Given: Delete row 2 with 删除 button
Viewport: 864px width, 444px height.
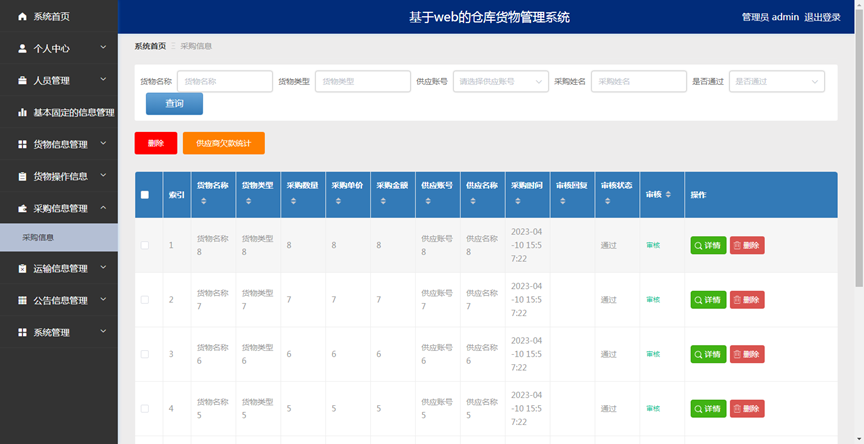Looking at the screenshot, I should [x=747, y=300].
